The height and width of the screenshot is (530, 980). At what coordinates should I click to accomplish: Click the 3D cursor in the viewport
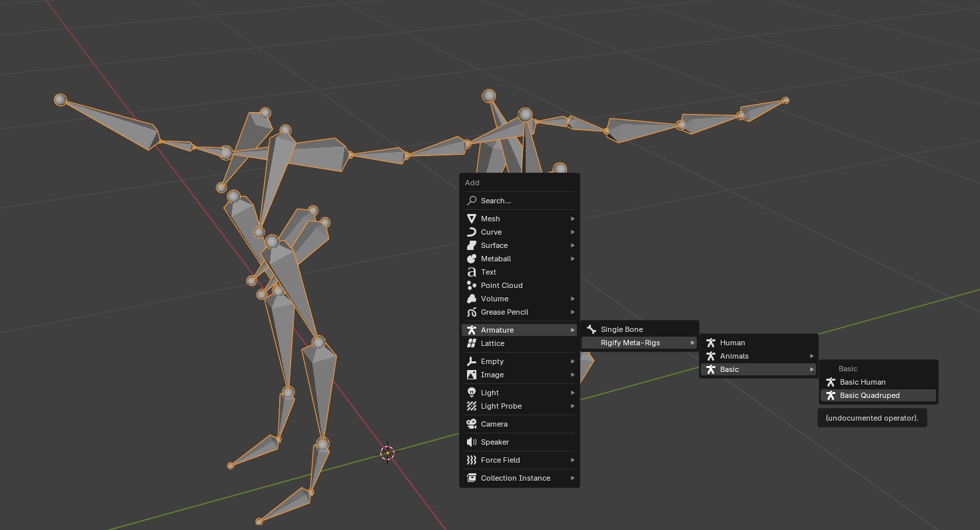(x=387, y=453)
